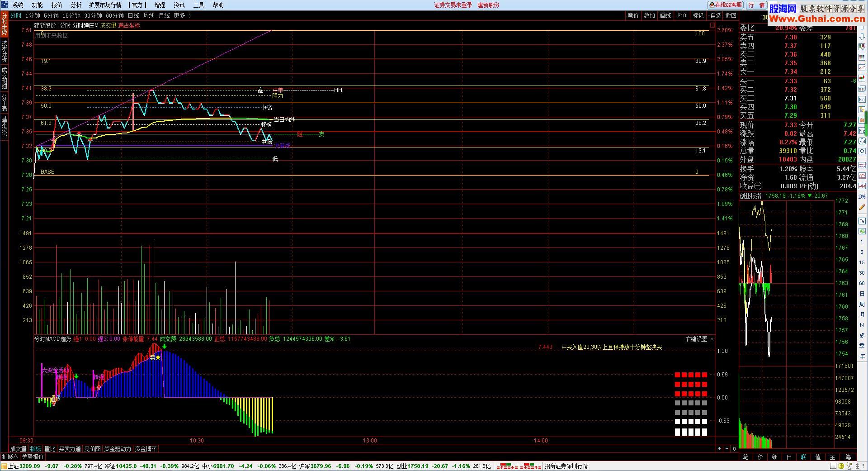Switch chart period to 5分钟
The height and width of the screenshot is (471, 868).
pos(51,15)
